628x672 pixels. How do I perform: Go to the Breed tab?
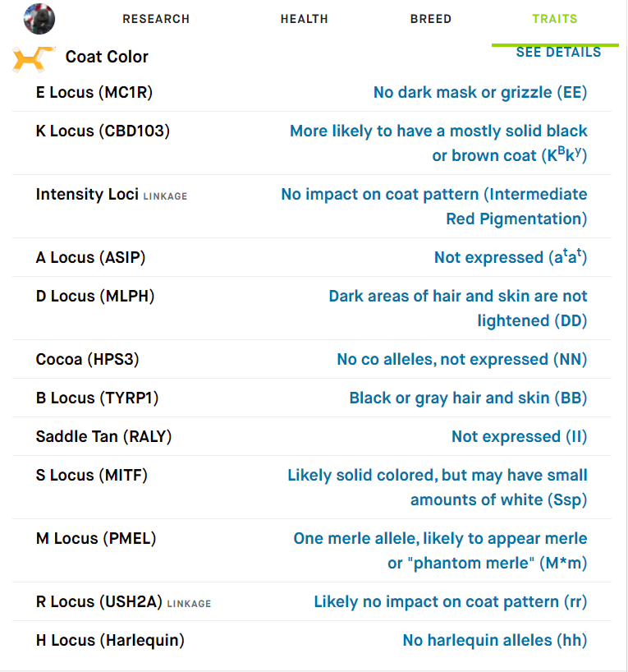431,19
